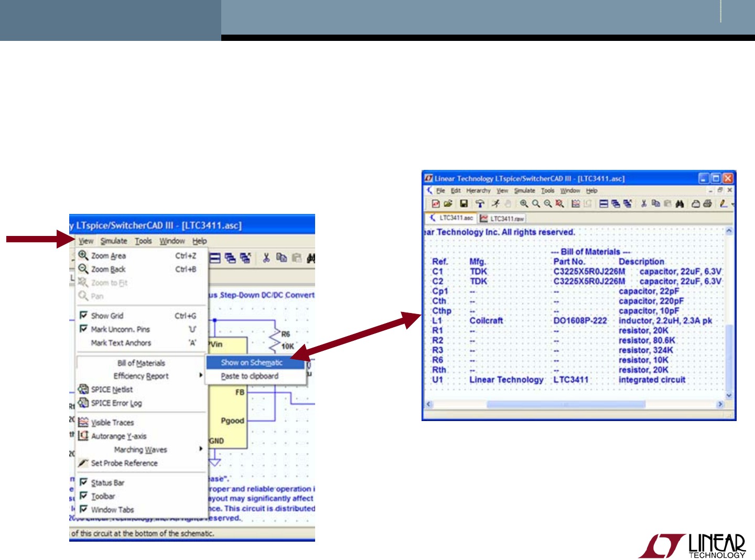Click Zoom In magnifier in right window toolbar
Image resolution: width=755 pixels, height=560 pixels.
click(524, 203)
